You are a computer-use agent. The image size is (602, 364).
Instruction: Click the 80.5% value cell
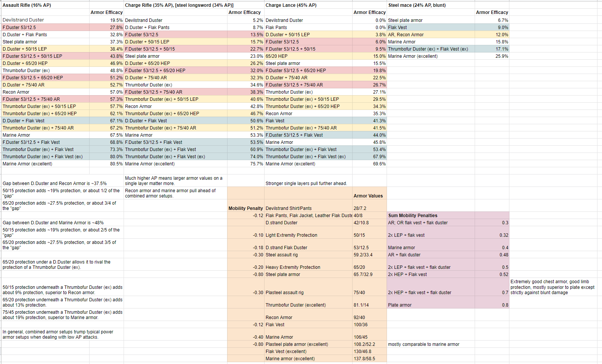tap(107, 164)
